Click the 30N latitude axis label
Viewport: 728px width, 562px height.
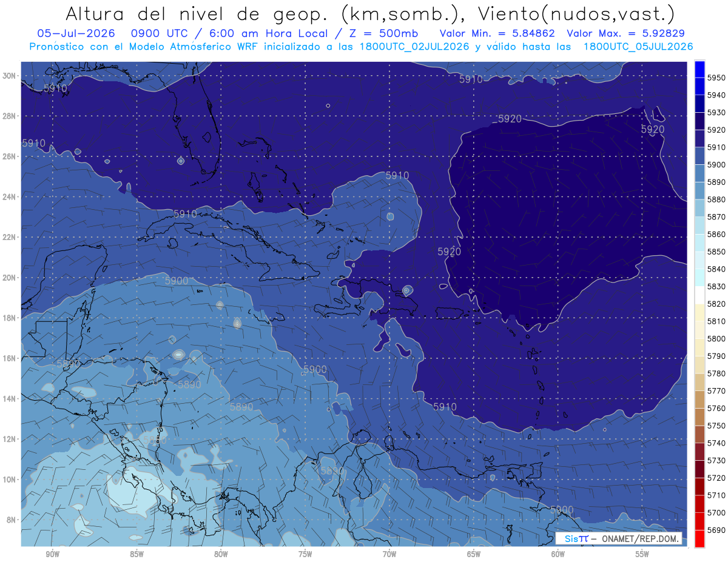[9, 76]
